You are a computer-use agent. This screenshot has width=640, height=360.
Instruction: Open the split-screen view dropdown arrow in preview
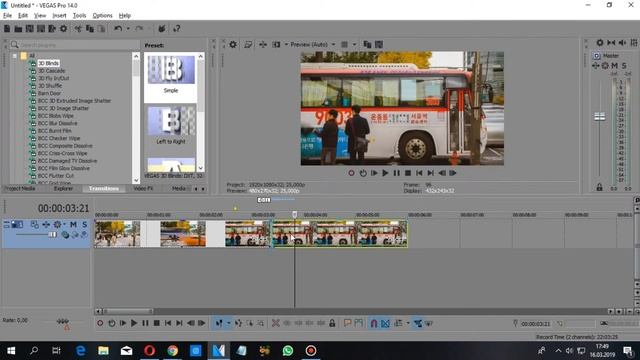point(286,44)
